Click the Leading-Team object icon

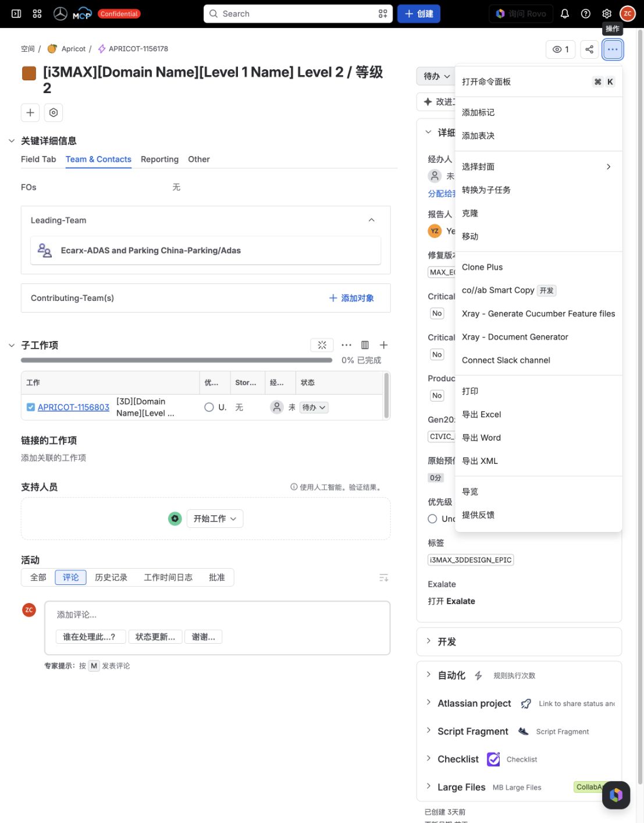(x=45, y=250)
